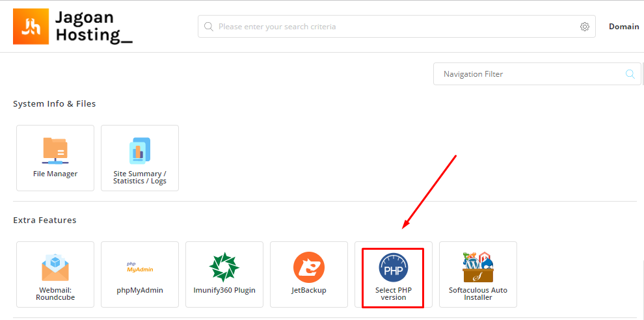Click the Select PHP version label
Image resolution: width=644 pixels, height=320 pixels.
[x=393, y=294]
